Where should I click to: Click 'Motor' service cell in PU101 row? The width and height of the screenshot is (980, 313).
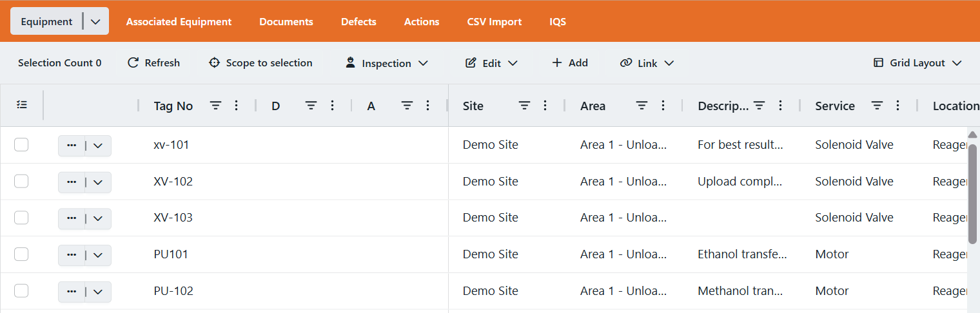832,254
